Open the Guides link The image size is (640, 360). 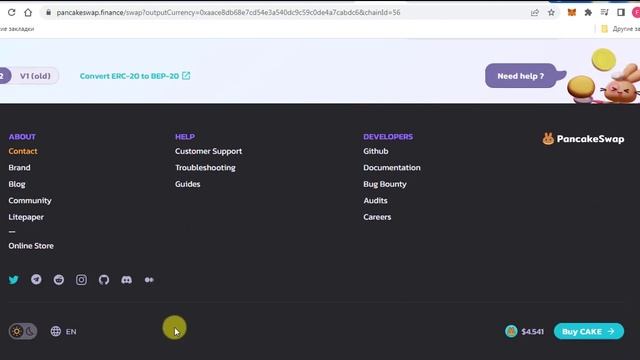(x=188, y=184)
